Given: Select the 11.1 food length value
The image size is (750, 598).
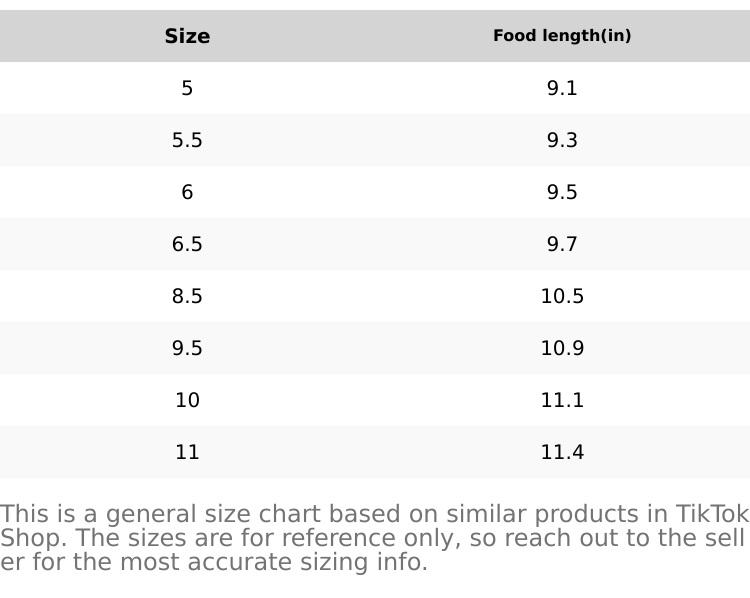Looking at the screenshot, I should 562,400.
